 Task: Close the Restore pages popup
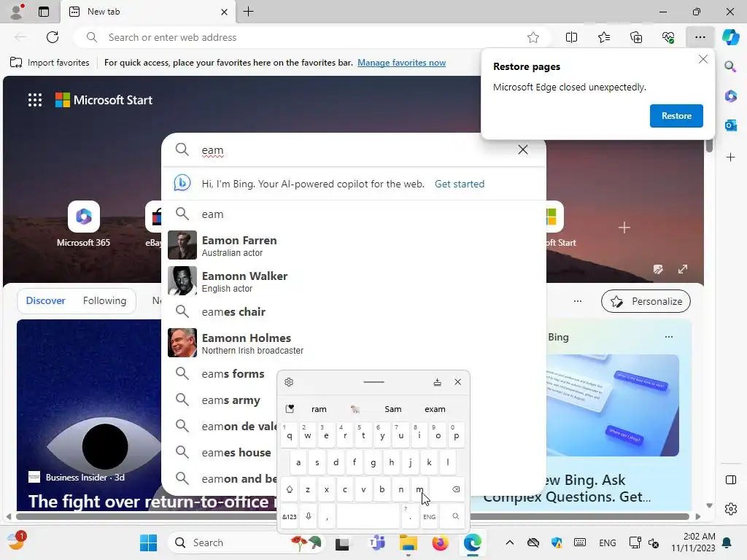tap(703, 60)
